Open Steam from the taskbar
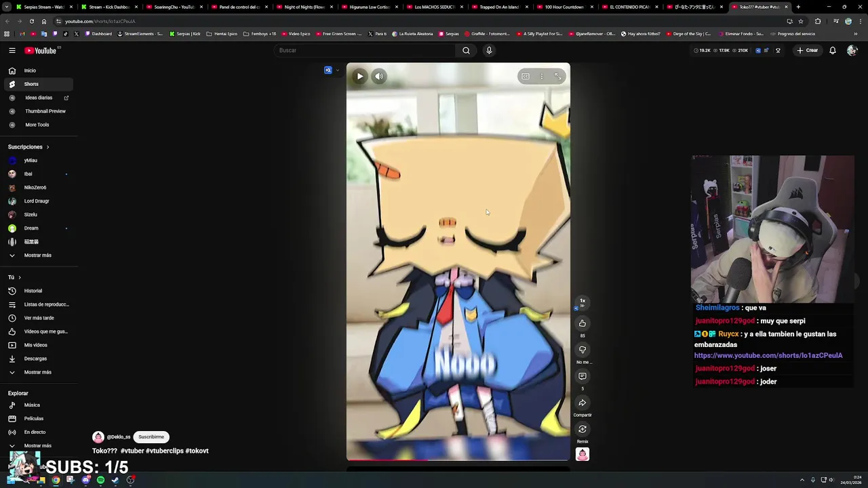868x488 pixels. [x=115, y=480]
